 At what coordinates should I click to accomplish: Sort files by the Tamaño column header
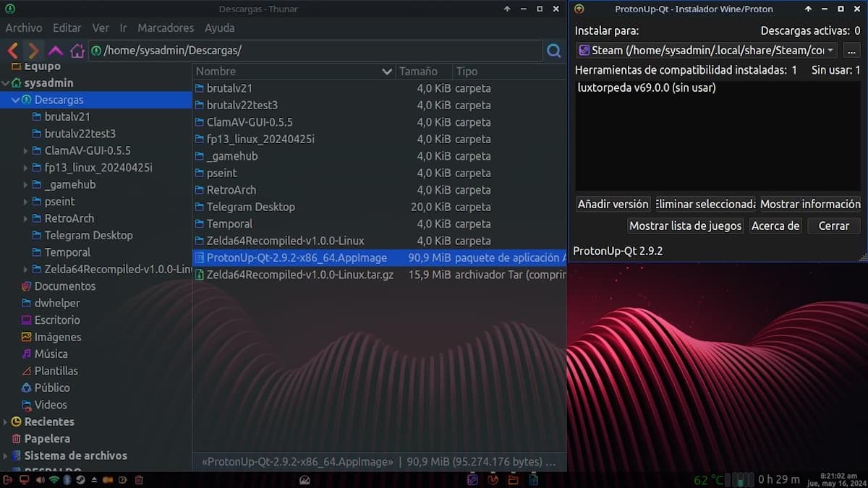point(418,72)
